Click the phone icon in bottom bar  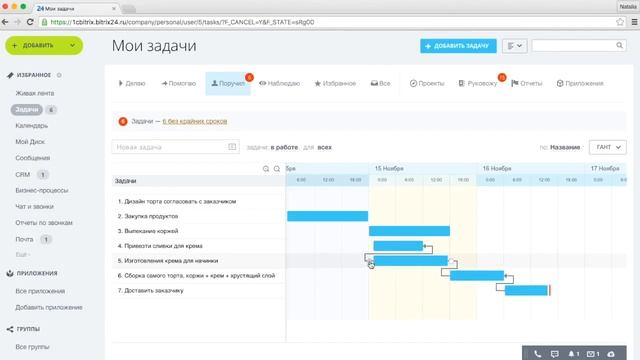click(538, 354)
